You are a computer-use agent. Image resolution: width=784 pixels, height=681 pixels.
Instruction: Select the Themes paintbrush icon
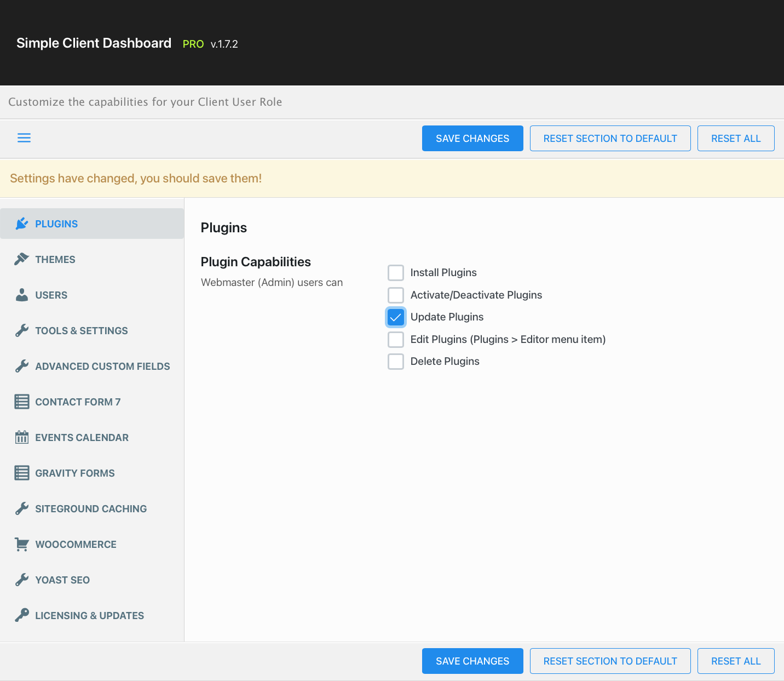click(22, 259)
